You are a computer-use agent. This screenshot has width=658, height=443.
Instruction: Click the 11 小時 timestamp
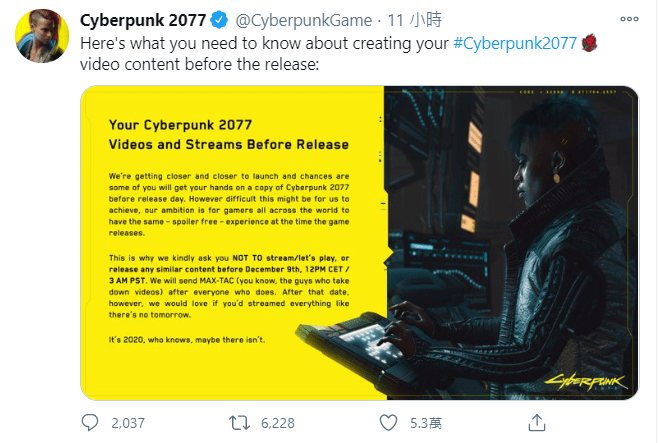click(x=414, y=20)
